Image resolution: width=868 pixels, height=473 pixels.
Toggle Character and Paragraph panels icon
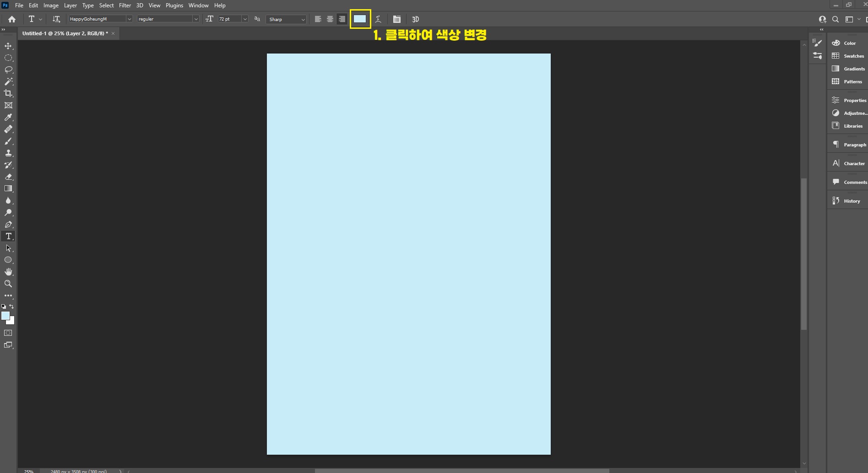point(397,19)
